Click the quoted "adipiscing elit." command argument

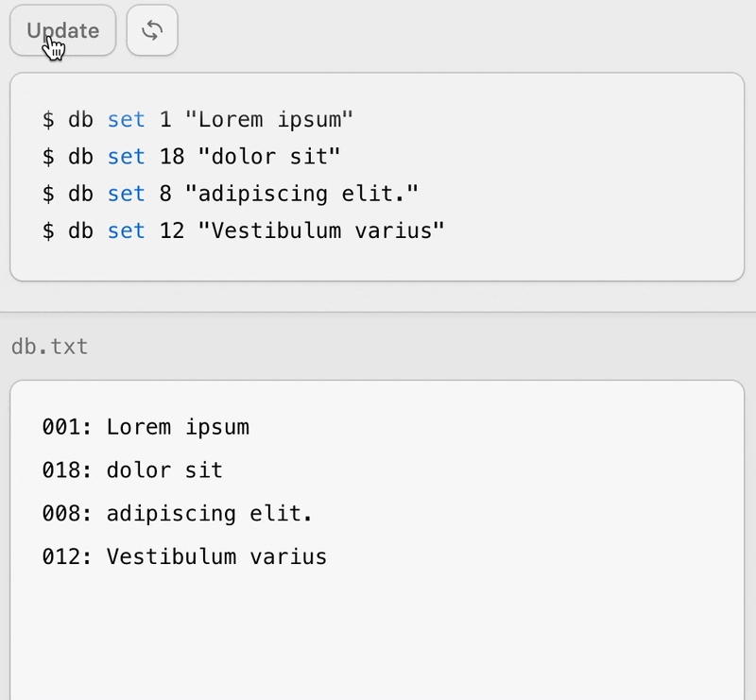click(x=301, y=194)
